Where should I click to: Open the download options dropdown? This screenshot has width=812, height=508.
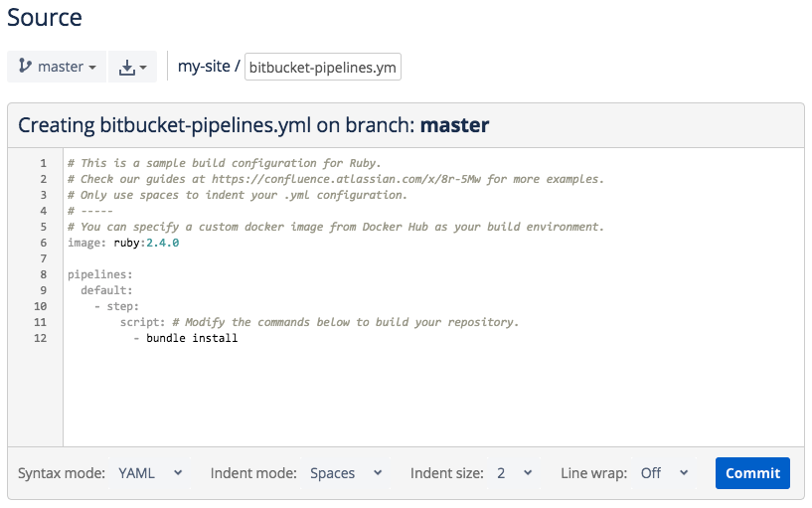[132, 67]
